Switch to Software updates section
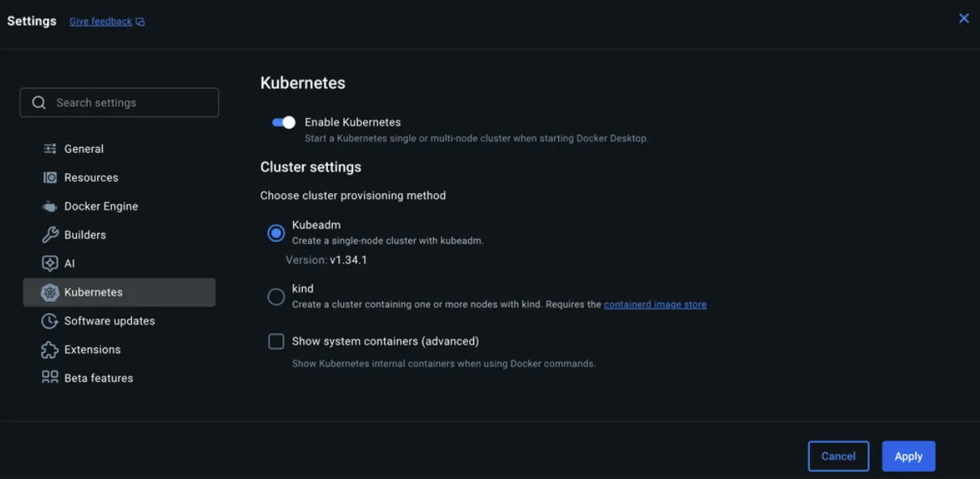This screenshot has width=980, height=479. pyautogui.click(x=109, y=321)
